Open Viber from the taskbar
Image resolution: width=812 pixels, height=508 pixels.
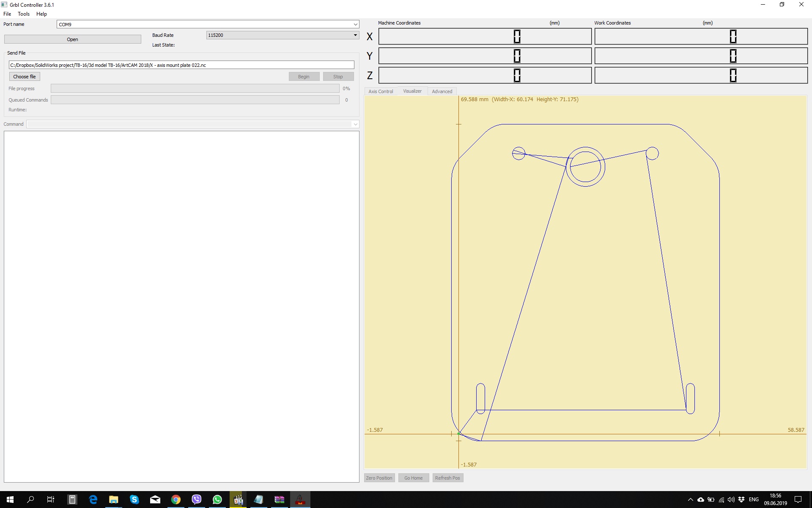197,500
